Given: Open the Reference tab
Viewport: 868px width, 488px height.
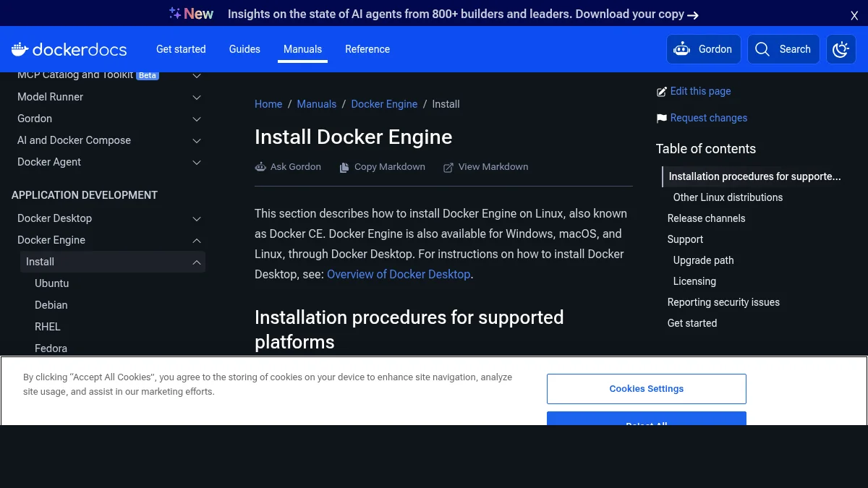Looking at the screenshot, I should tap(367, 49).
